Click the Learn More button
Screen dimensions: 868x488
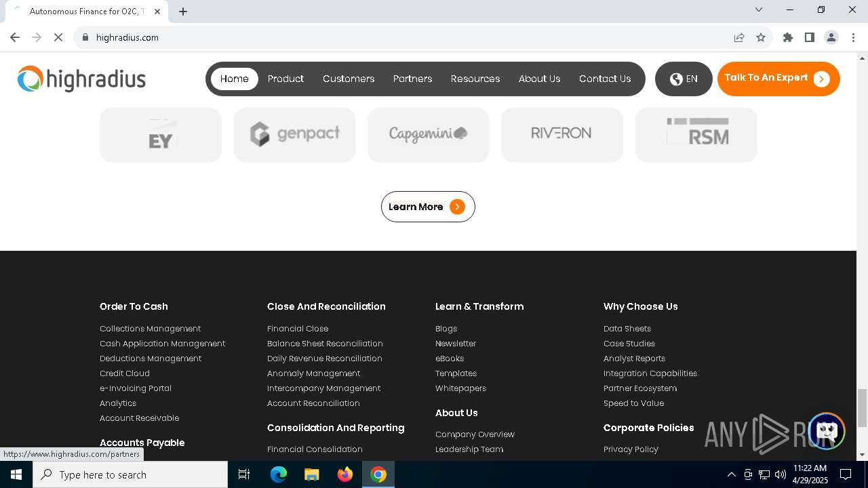(x=428, y=207)
